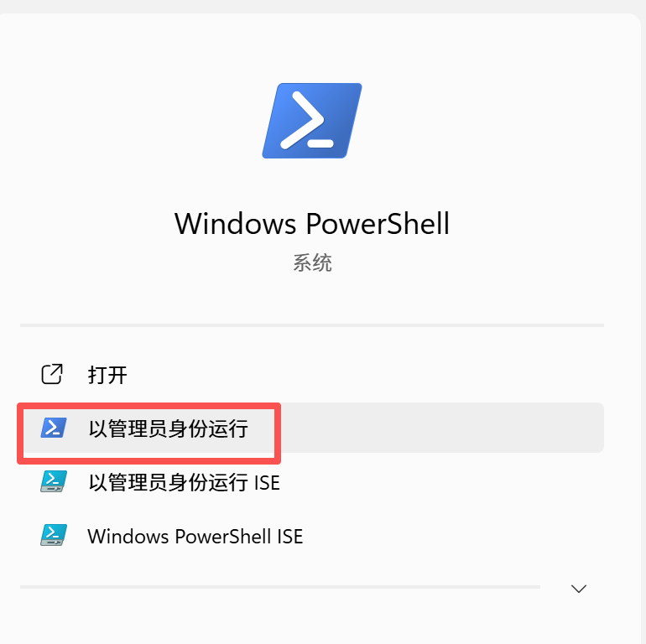
Task: Click the blue PowerShell icon for 以管理员身份运行
Action: pyautogui.click(x=54, y=428)
